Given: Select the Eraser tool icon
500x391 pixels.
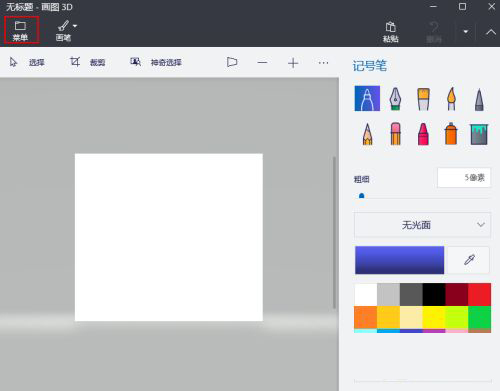Looking at the screenshot, I should (x=395, y=134).
